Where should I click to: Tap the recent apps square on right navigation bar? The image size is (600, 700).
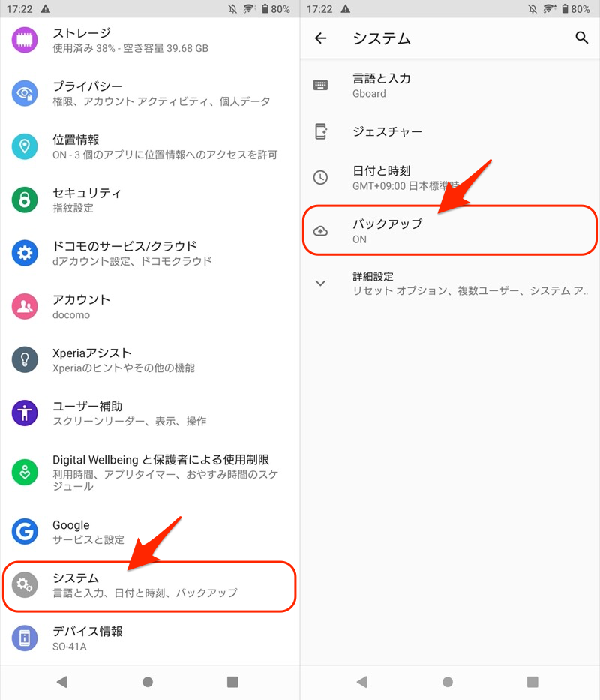click(532, 682)
